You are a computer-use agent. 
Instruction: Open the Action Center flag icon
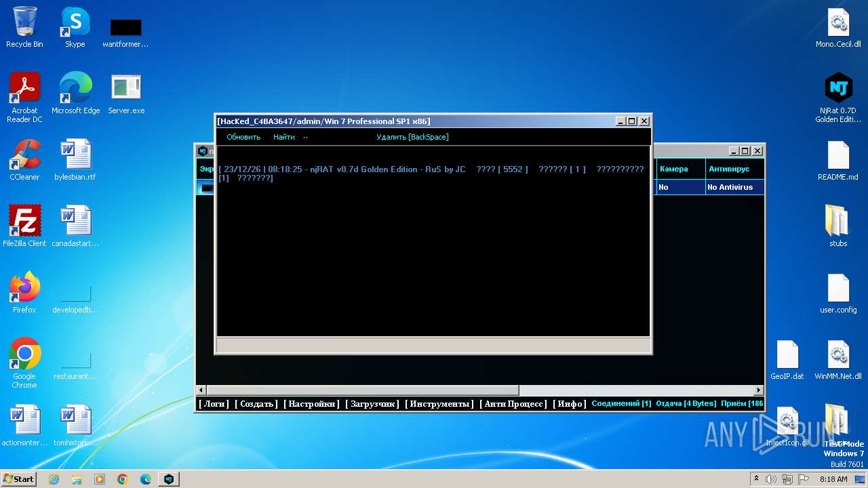tap(804, 479)
